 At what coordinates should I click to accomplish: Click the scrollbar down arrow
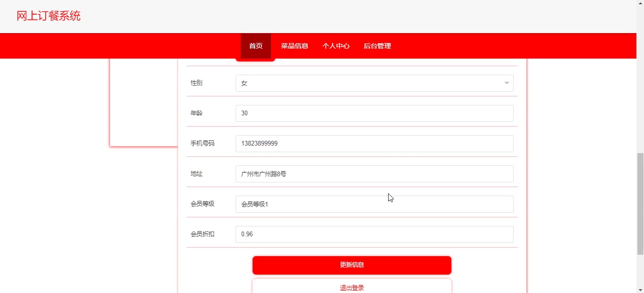coord(640,289)
